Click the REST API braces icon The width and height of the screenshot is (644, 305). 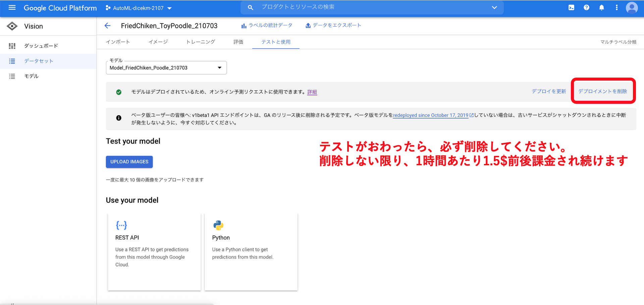coord(121,225)
